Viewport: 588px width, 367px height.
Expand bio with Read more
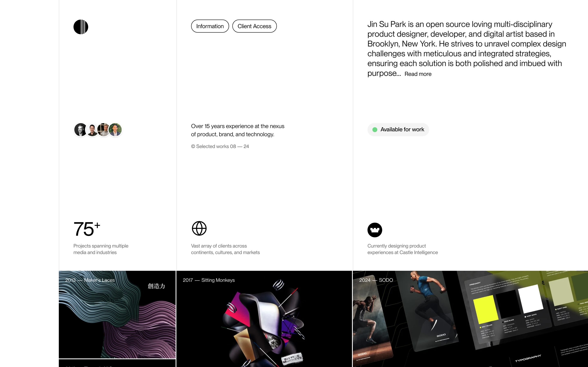tap(418, 74)
